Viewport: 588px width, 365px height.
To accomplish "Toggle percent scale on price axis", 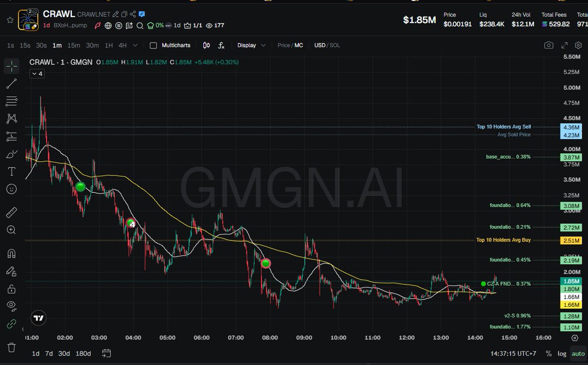I will [548, 353].
